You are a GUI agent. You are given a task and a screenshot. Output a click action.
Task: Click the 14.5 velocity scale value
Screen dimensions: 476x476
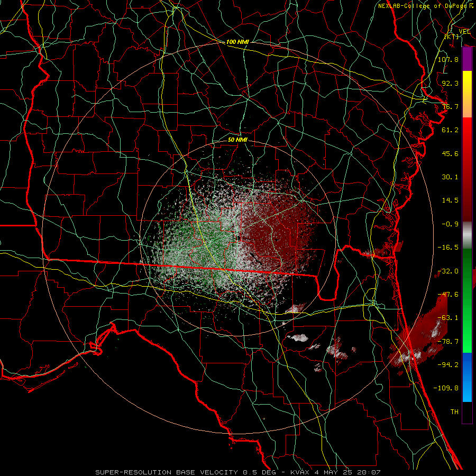coord(450,200)
